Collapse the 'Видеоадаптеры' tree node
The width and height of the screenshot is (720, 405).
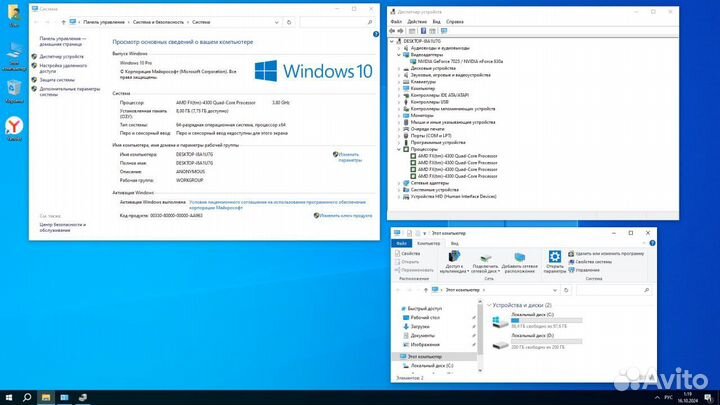pos(400,54)
